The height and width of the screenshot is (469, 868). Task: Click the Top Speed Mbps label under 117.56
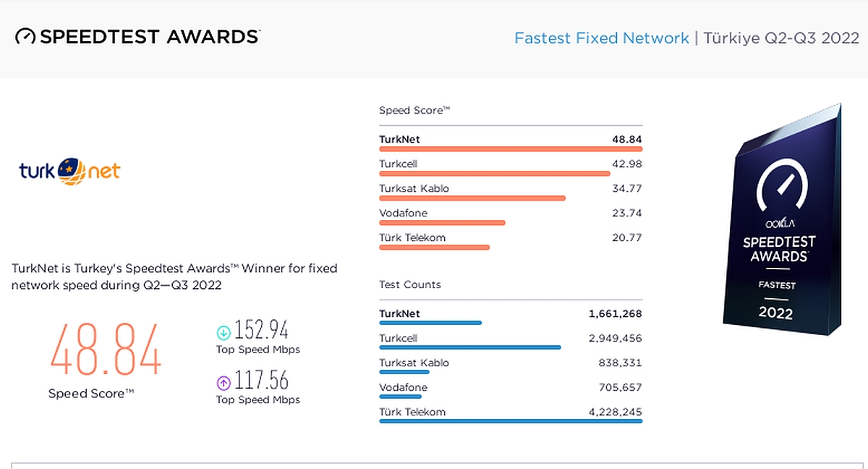(258, 400)
